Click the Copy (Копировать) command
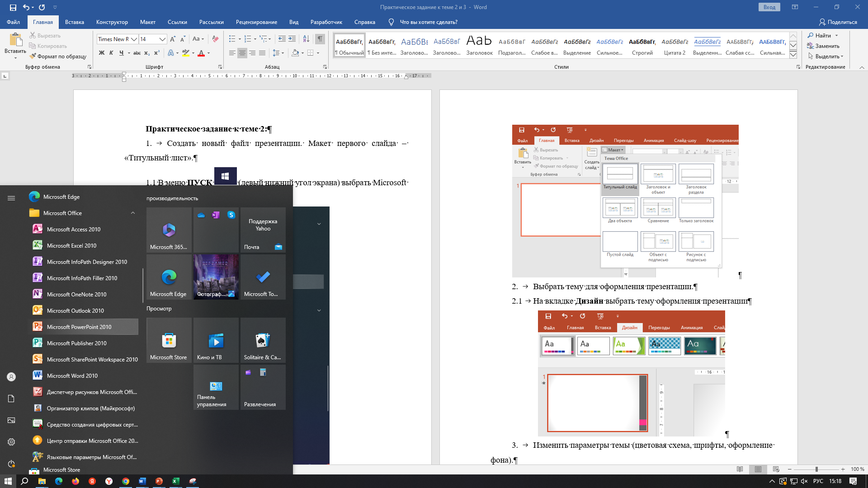868x488 pixels. 48,46
